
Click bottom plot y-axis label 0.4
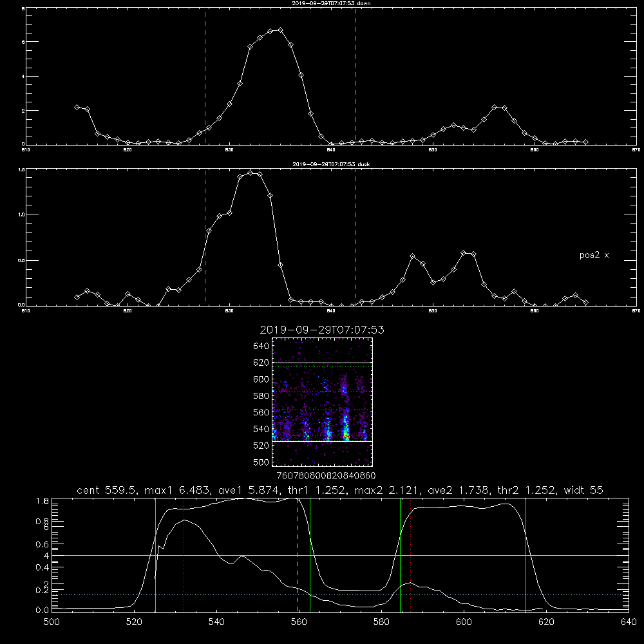click(43, 567)
